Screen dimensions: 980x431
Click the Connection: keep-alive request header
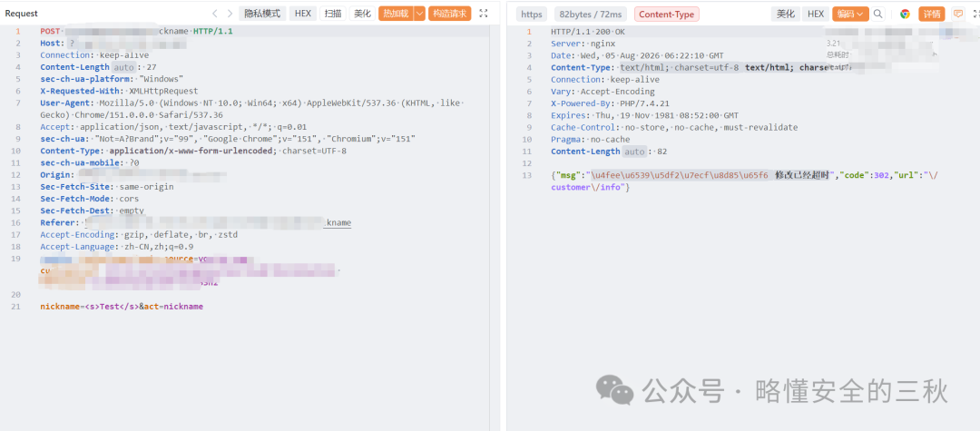coord(94,55)
